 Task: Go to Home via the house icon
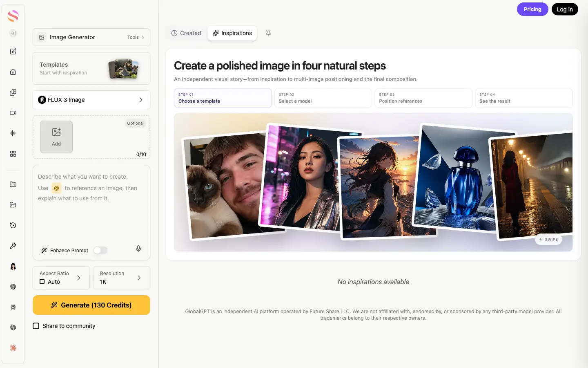pos(13,72)
